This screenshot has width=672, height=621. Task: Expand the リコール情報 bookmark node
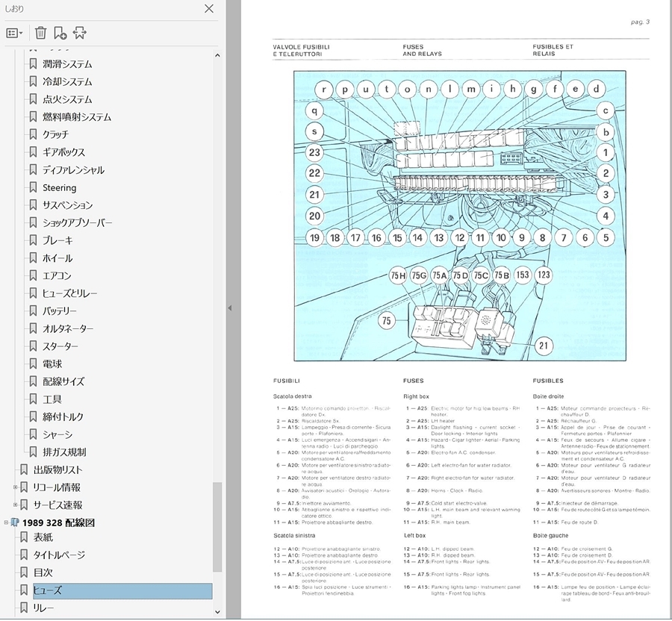point(15,487)
